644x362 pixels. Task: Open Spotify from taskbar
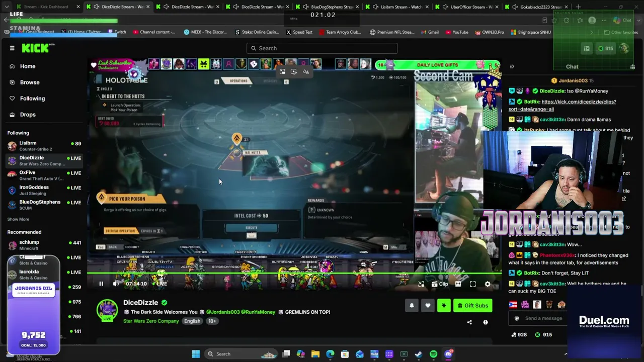[434, 354]
